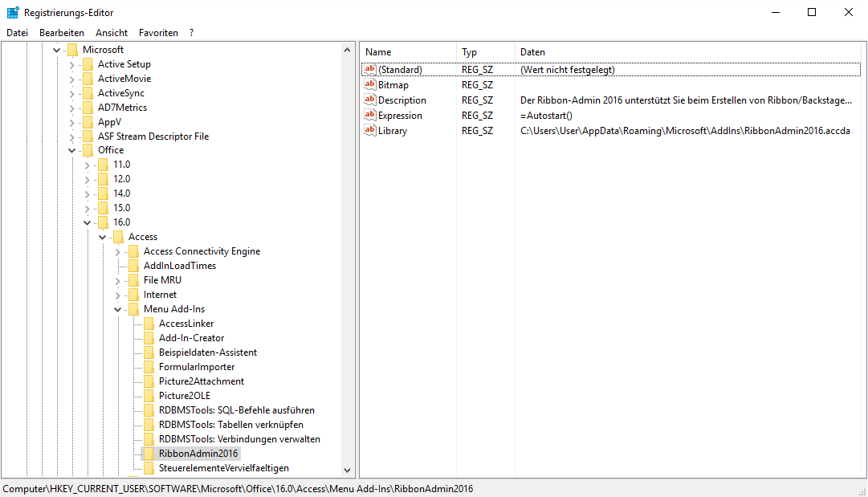Image resolution: width=868 pixels, height=497 pixels.
Task: Click the Microsoft folder icon
Action: coord(73,50)
